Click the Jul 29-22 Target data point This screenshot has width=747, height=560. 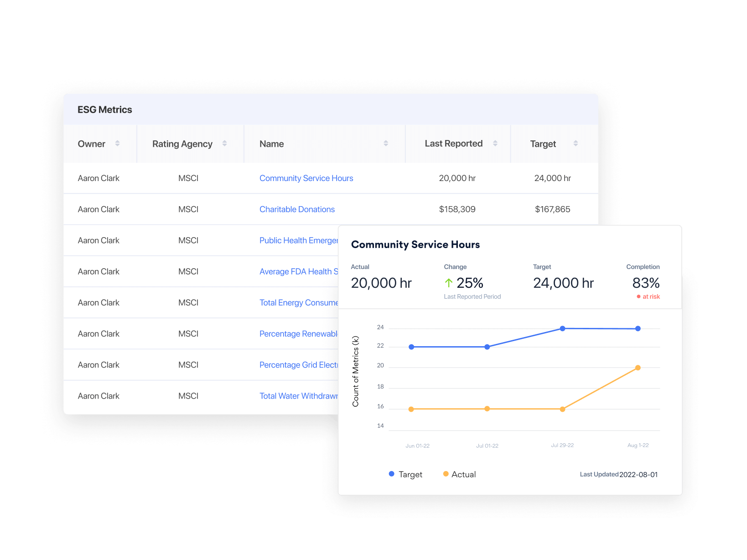point(562,328)
